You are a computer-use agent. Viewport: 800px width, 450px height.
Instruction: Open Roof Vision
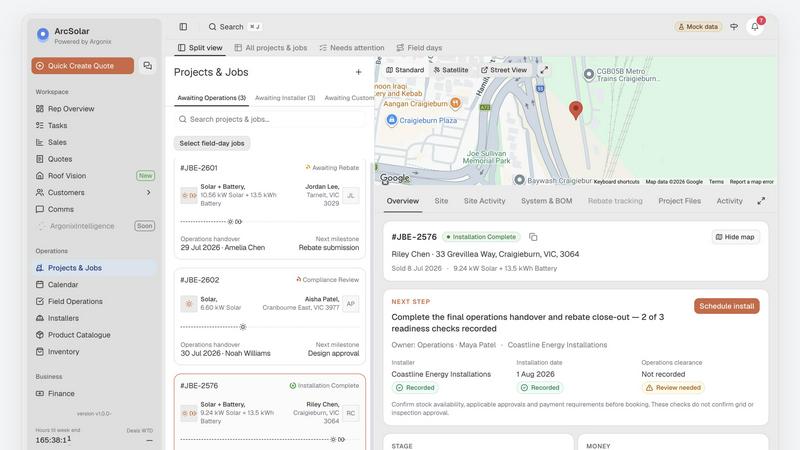pos(92,176)
